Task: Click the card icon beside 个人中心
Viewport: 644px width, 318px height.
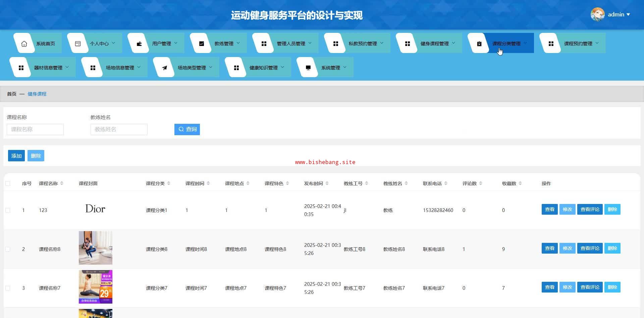Action: tap(78, 44)
